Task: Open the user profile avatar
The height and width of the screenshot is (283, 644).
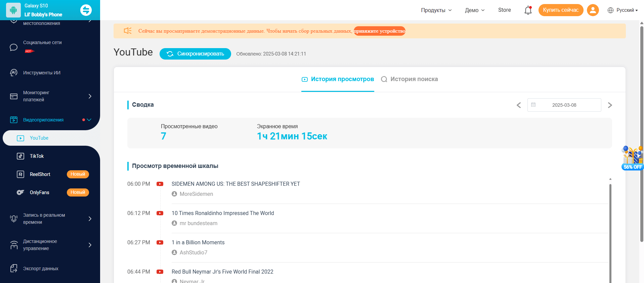Action: [x=593, y=10]
